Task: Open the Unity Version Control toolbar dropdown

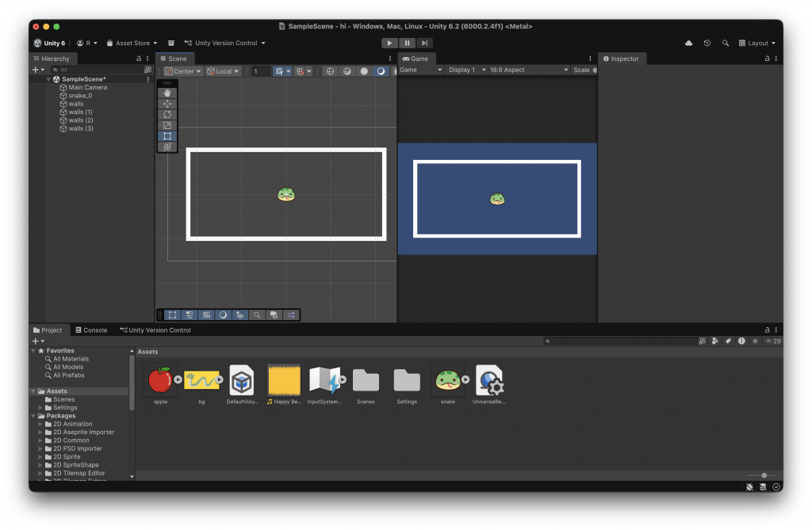Action: [x=224, y=43]
